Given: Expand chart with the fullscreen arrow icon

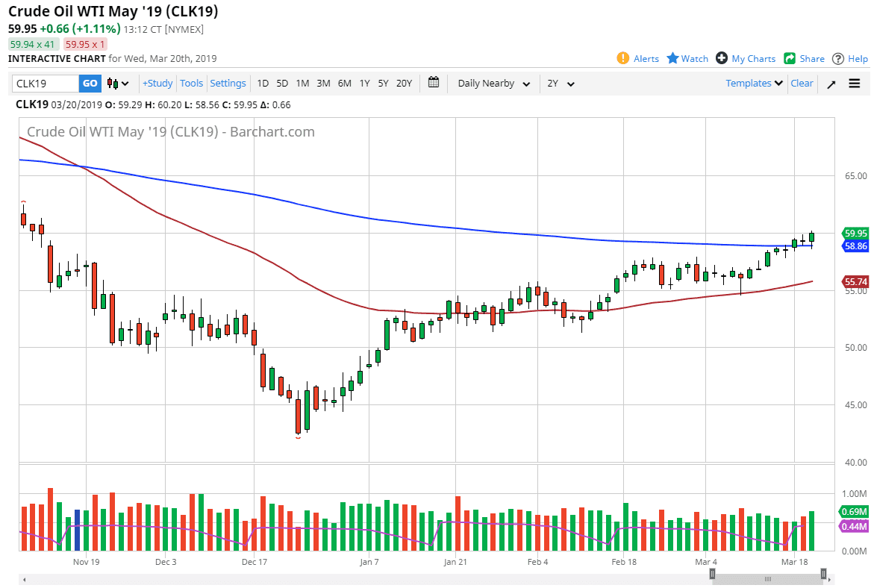Looking at the screenshot, I should click(831, 83).
